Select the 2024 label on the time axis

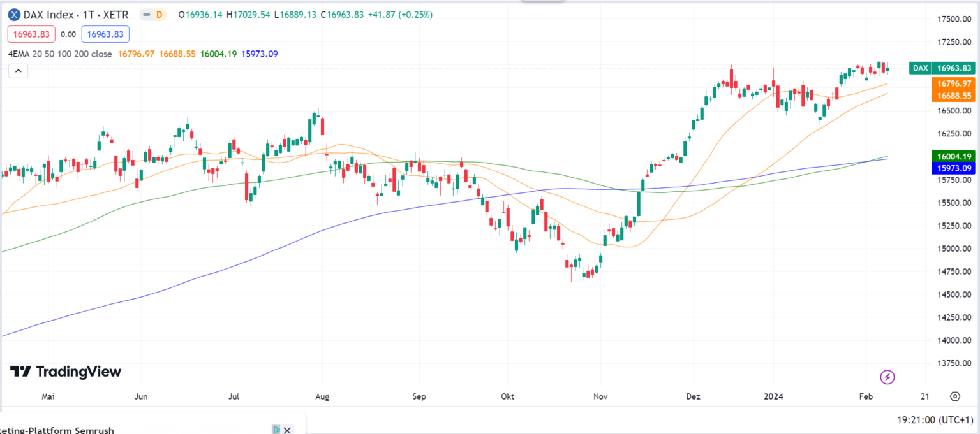pos(773,396)
